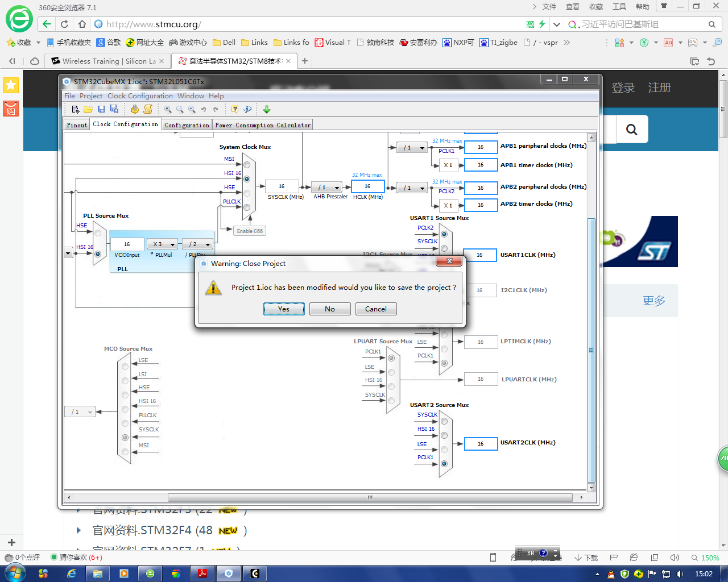Click Yes to save the project
Screen dimensions: 728x582
tap(284, 309)
